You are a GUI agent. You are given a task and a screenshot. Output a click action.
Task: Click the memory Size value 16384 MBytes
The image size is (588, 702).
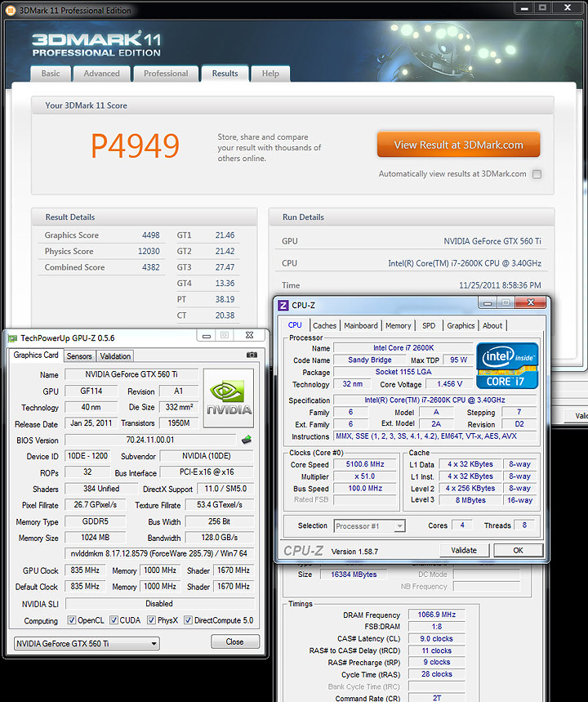[354, 575]
